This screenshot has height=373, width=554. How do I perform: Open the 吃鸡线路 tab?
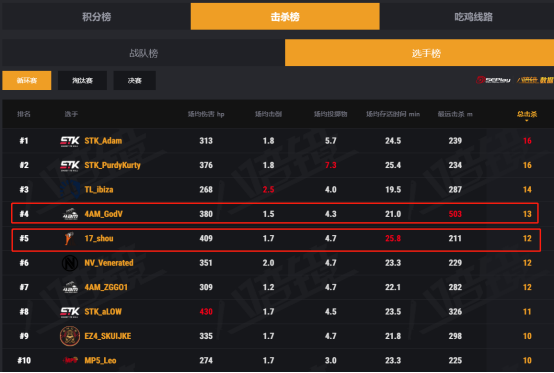(x=473, y=17)
